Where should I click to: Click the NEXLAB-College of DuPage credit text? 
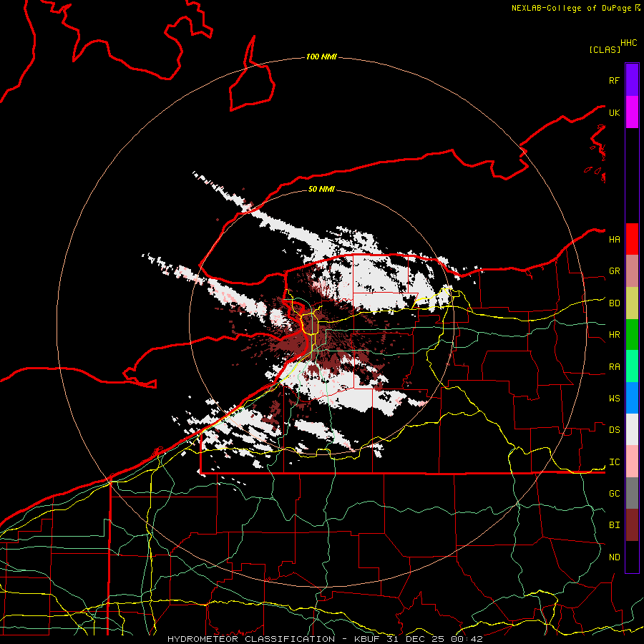[x=571, y=8]
